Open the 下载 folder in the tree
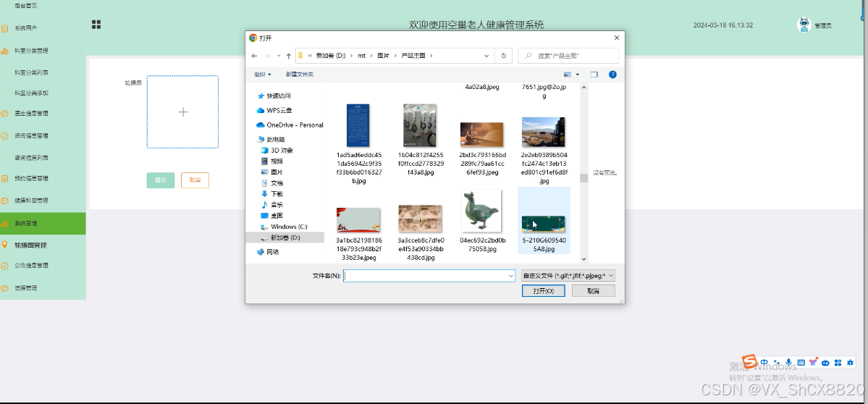The height and width of the screenshot is (404, 868). 271,194
